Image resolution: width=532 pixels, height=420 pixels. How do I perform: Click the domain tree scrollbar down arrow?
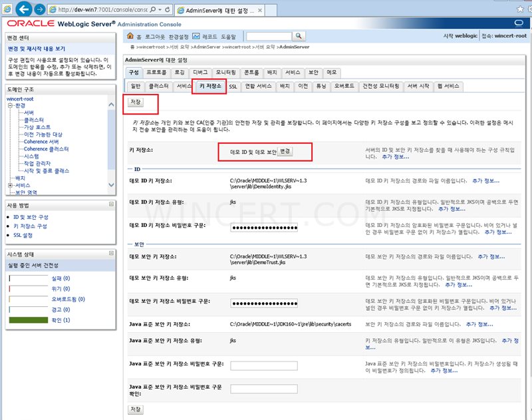coord(111,184)
